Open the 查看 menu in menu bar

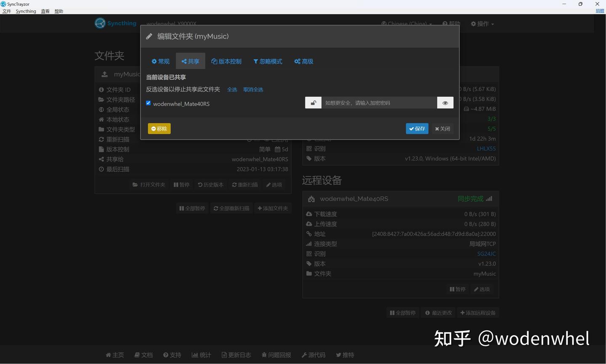[45, 11]
